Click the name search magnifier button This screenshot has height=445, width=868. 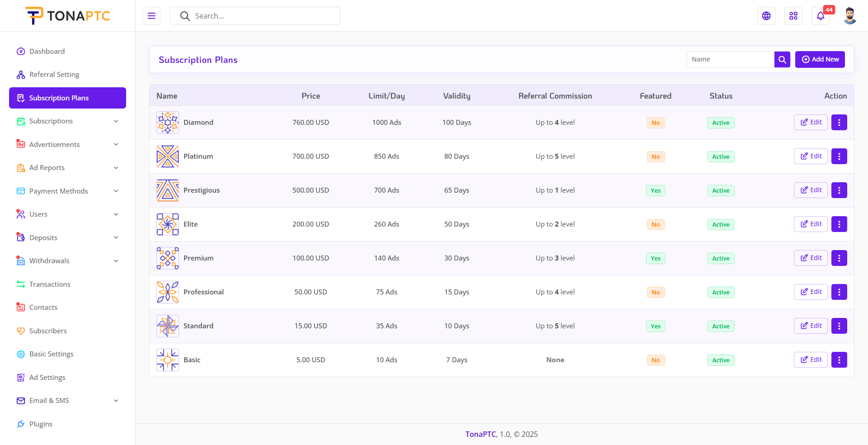[x=782, y=59]
